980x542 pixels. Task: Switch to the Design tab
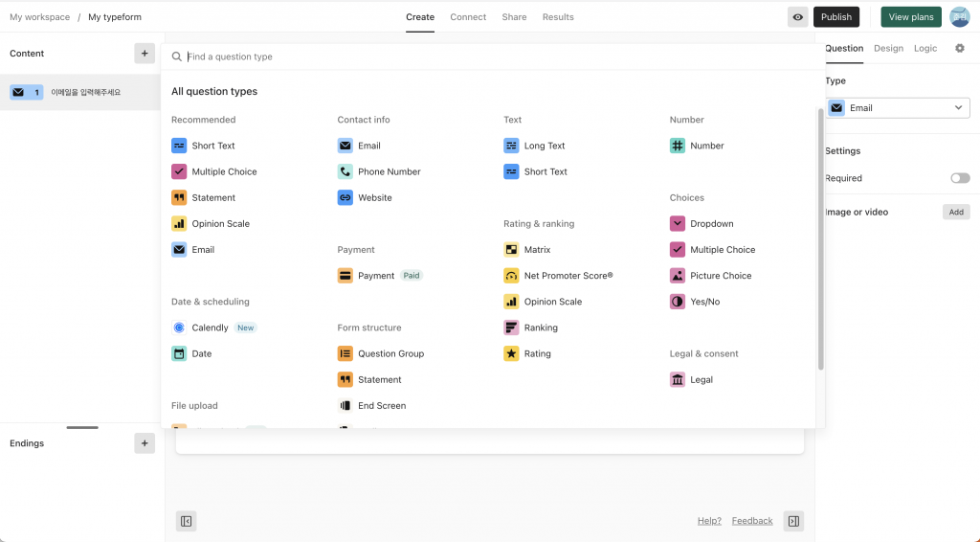click(888, 48)
